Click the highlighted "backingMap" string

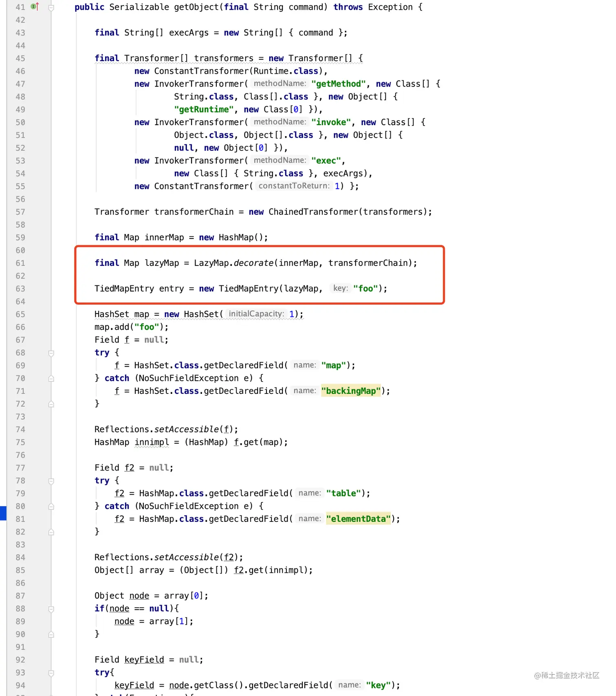point(351,391)
